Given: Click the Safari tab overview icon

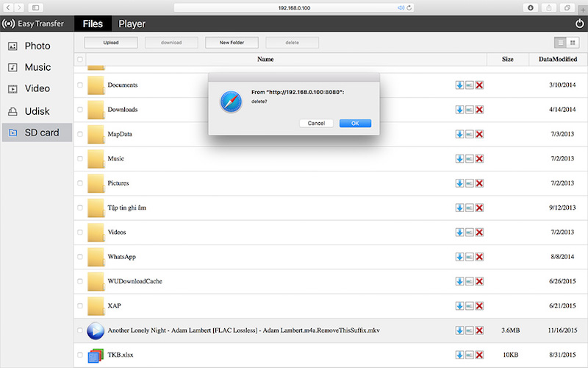Looking at the screenshot, I should (x=567, y=7).
